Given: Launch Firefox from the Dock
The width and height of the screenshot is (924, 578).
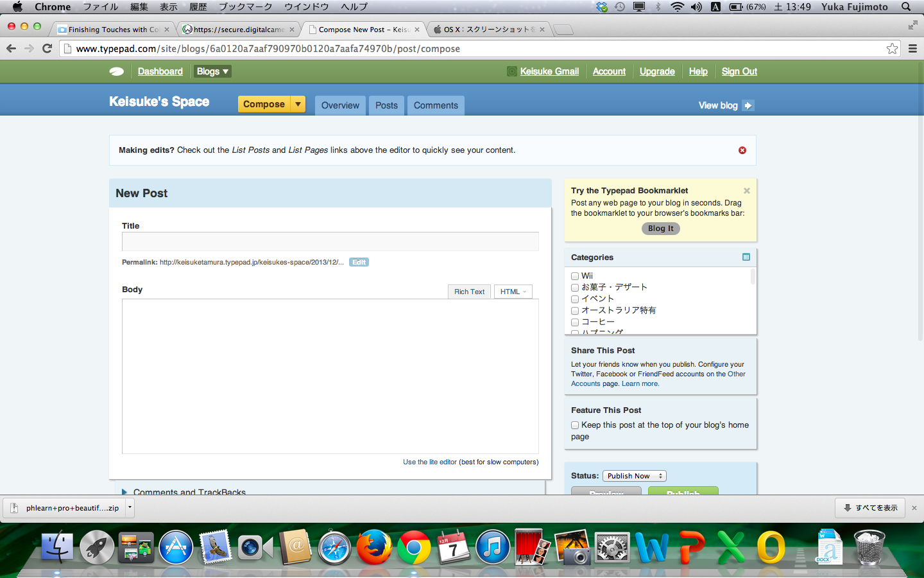Looking at the screenshot, I should click(374, 547).
